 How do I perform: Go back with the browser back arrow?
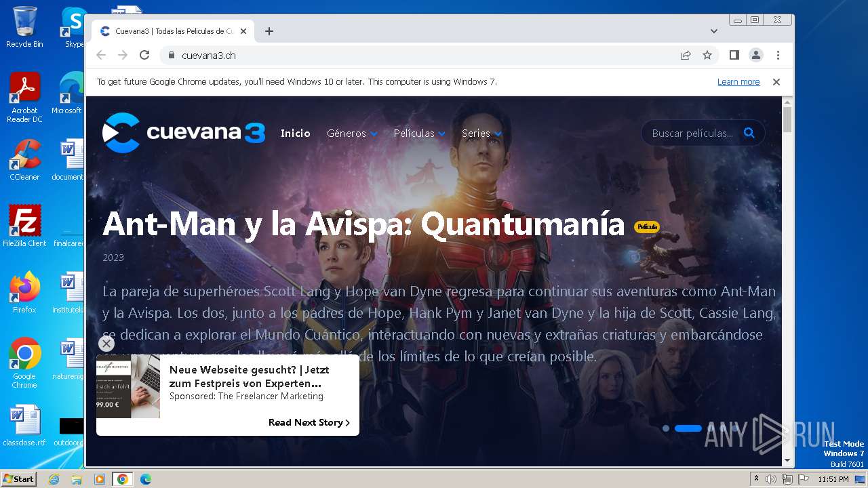101,55
